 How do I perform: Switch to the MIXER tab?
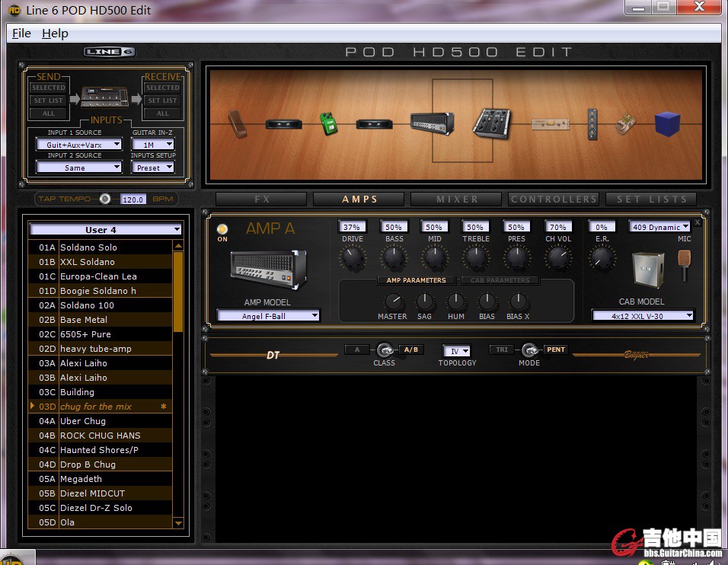click(x=457, y=200)
